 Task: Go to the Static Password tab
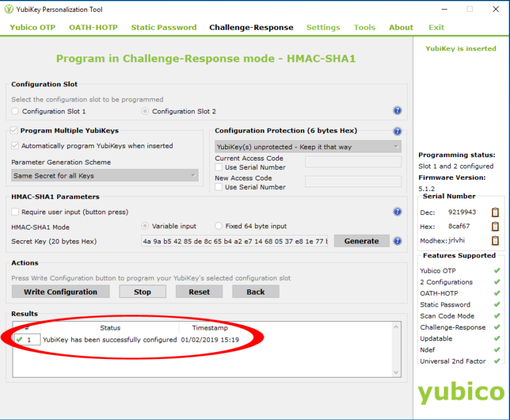pos(163,27)
